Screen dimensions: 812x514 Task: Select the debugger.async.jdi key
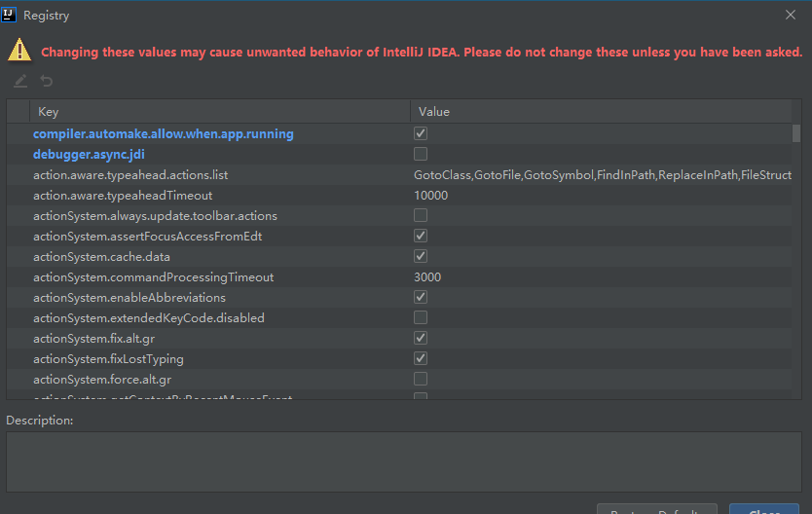pos(89,154)
